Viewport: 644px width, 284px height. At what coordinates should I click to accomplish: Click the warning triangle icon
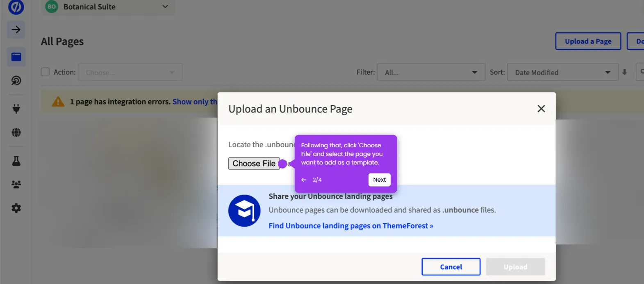coord(58,101)
